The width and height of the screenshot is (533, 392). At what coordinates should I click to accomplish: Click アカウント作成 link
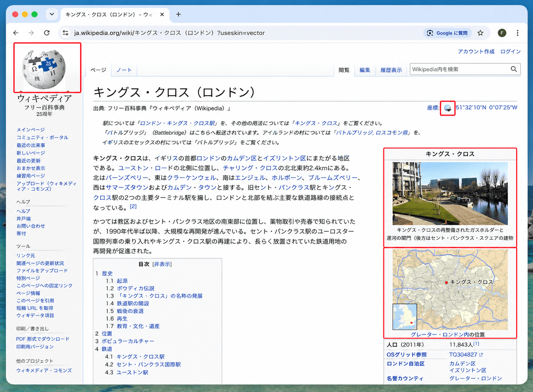[476, 51]
